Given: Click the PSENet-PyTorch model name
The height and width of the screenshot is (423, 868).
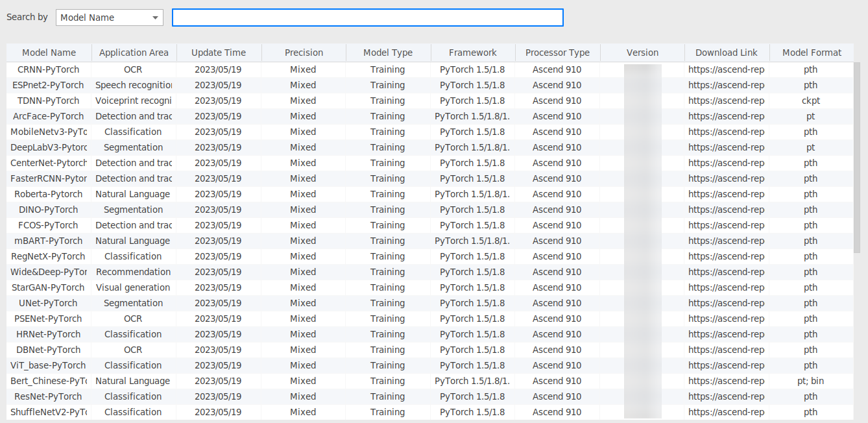Looking at the screenshot, I should (x=49, y=319).
